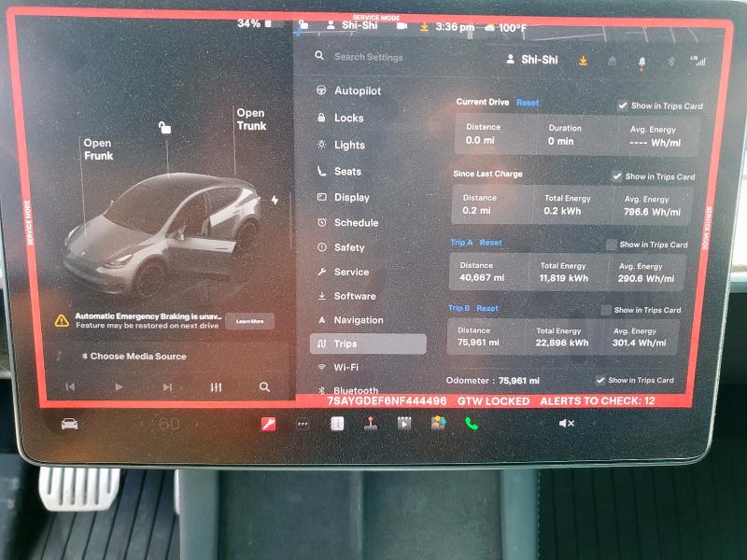The image size is (747, 560).
Task: Check Trip B Show in Trips Card
Action: click(605, 310)
